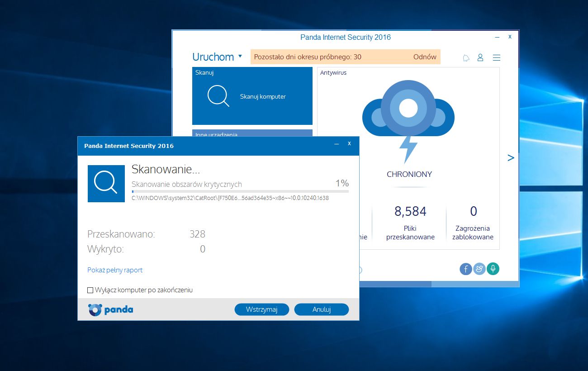Click the scan progress bar

point(240,191)
